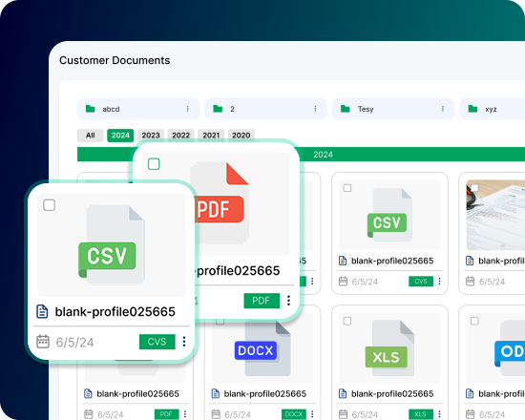Open more options on bottom PDF card
Screen dimensions: 525x420
tap(185, 414)
